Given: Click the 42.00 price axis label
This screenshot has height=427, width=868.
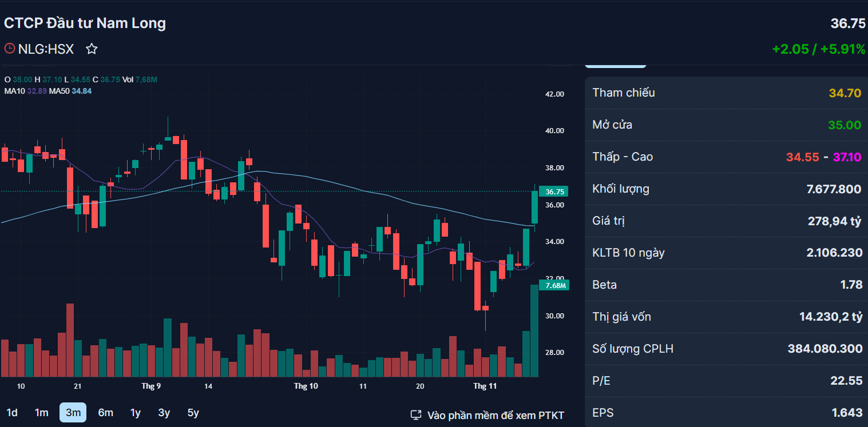Looking at the screenshot, I should coord(554,94).
